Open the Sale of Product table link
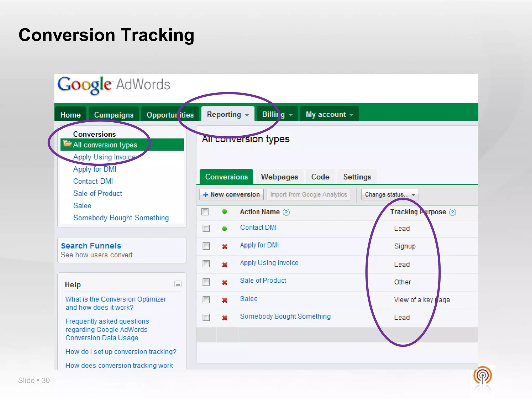The height and width of the screenshot is (399, 532). (x=263, y=281)
